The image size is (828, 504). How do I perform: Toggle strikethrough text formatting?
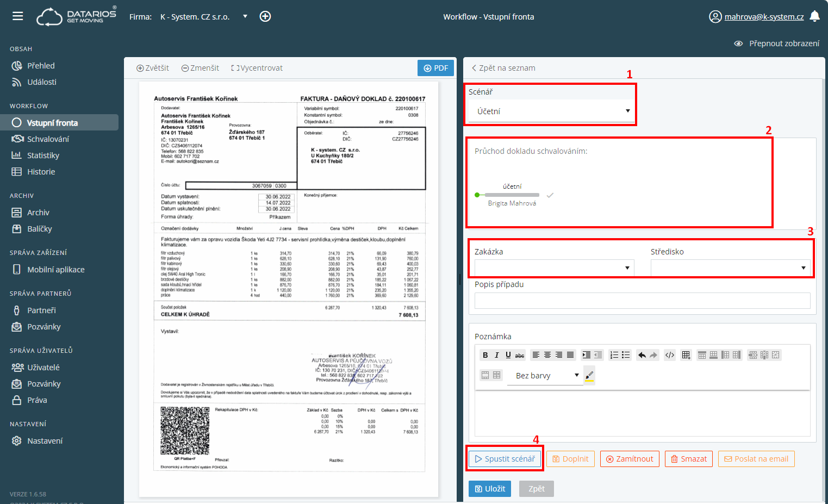click(x=520, y=355)
